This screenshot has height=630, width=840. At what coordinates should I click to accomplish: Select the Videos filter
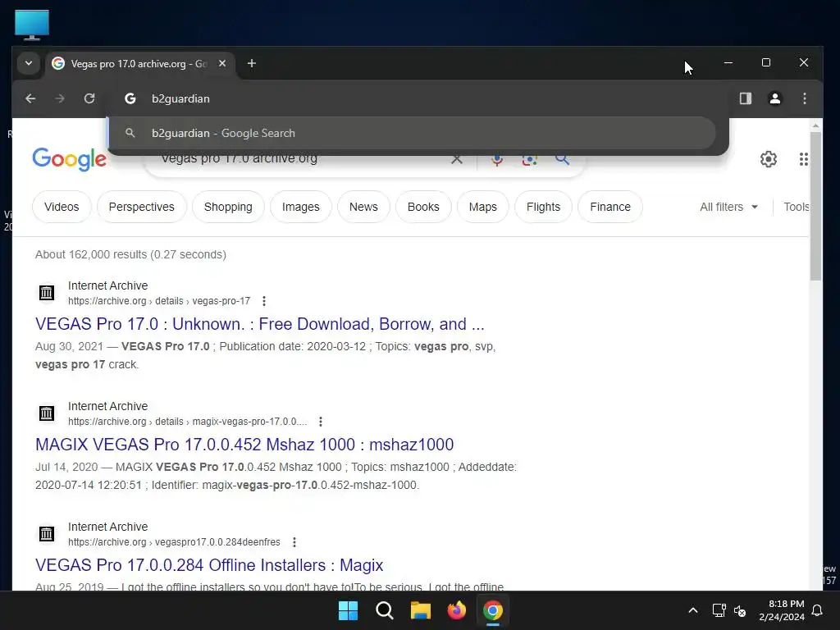tap(62, 207)
